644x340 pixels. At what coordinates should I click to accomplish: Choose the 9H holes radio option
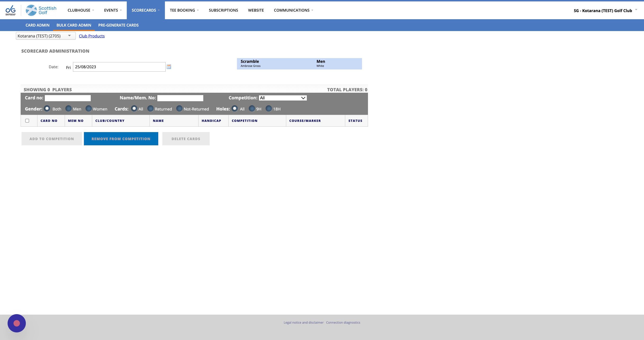(x=252, y=109)
